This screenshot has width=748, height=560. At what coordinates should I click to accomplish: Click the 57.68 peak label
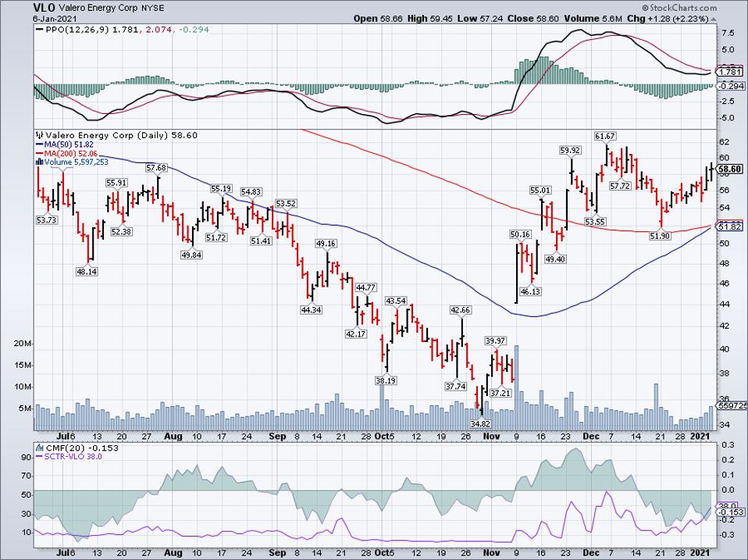coord(157,168)
